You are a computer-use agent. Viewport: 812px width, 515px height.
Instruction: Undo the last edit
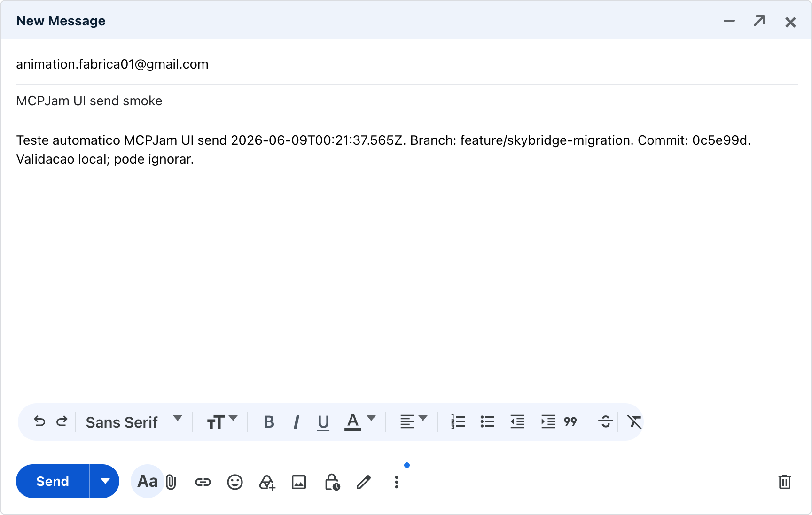pyautogui.click(x=39, y=421)
